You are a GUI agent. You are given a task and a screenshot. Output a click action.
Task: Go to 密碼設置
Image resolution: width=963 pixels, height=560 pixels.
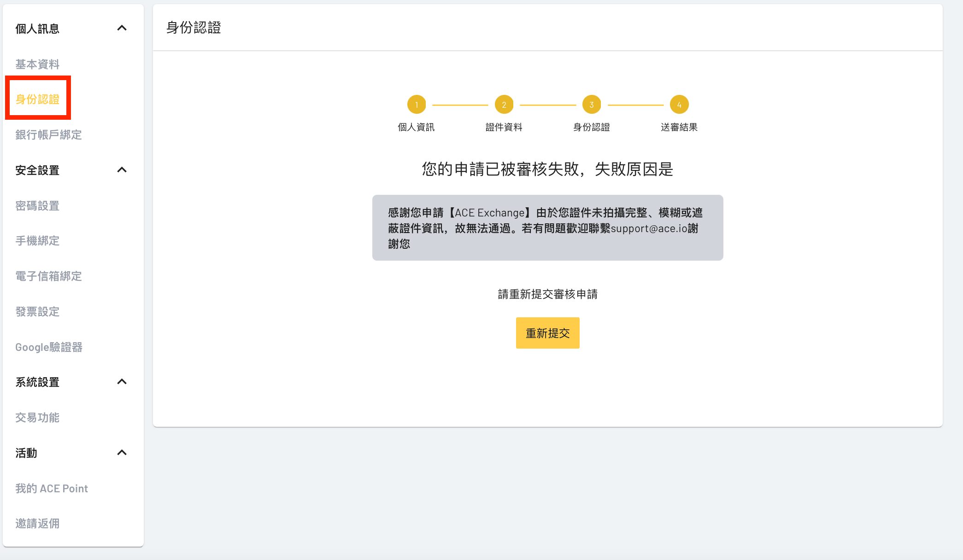tap(37, 205)
